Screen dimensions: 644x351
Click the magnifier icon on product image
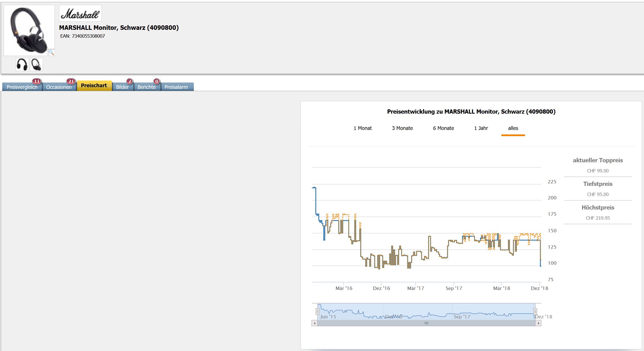pos(51,52)
